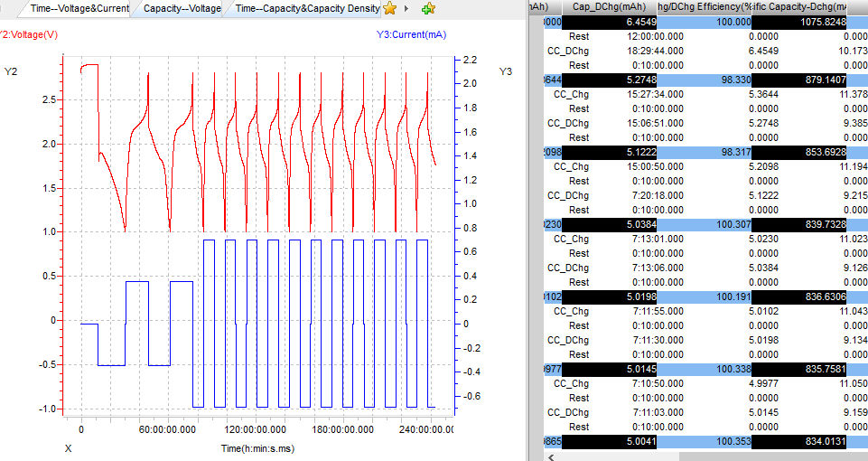Open the Capacity--Voltage tab
Screen dimensions: 868x461
click(x=182, y=8)
